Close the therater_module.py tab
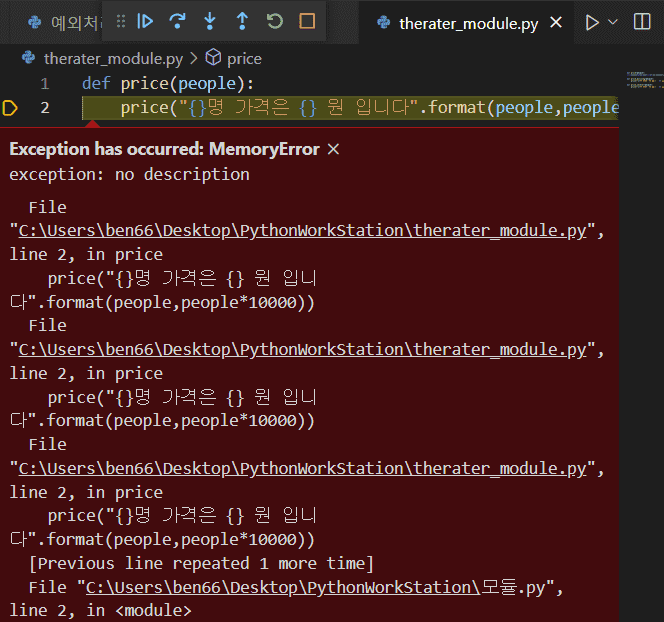This screenshot has width=664, height=622. click(x=556, y=22)
